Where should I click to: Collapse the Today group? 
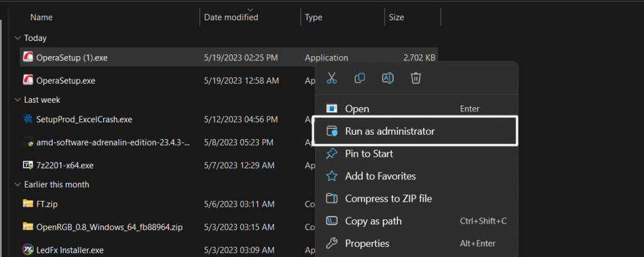click(17, 38)
